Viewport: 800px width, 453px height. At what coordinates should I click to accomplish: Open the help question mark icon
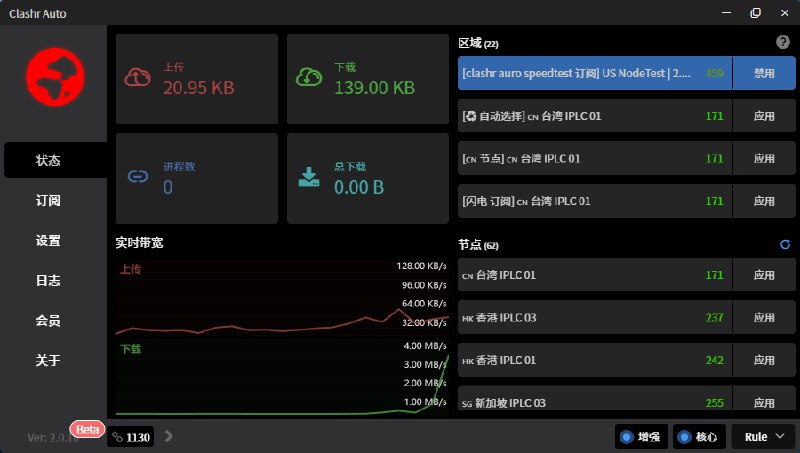tap(783, 42)
